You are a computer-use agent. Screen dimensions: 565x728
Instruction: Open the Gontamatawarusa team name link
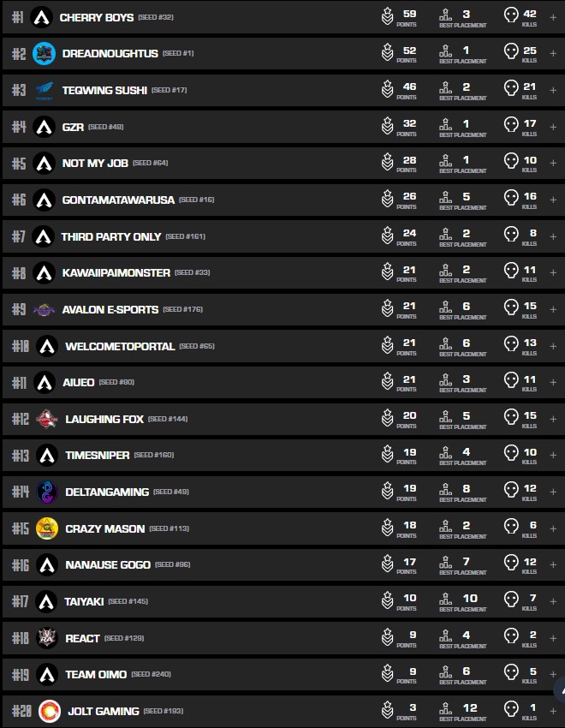[118, 200]
